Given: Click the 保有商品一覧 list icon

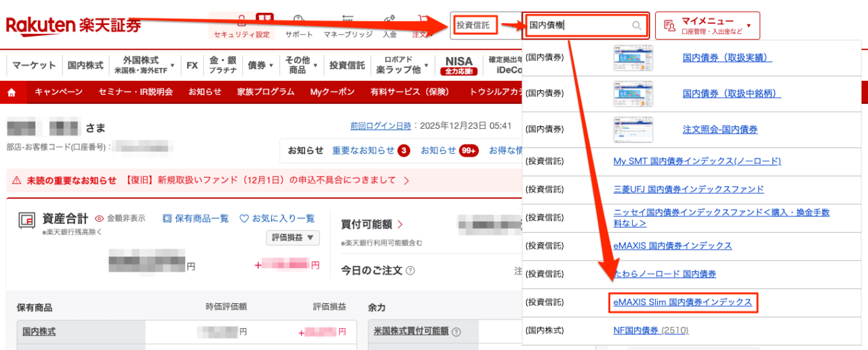Looking at the screenshot, I should (x=167, y=218).
